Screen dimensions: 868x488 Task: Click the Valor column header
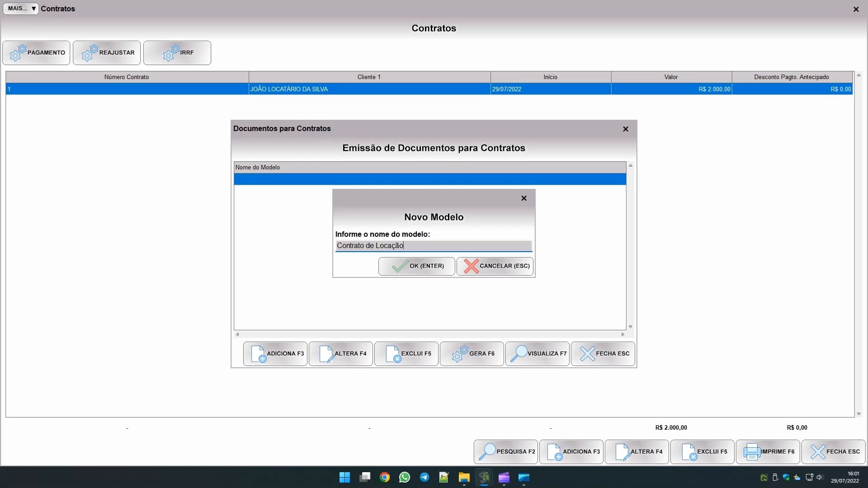coord(671,77)
